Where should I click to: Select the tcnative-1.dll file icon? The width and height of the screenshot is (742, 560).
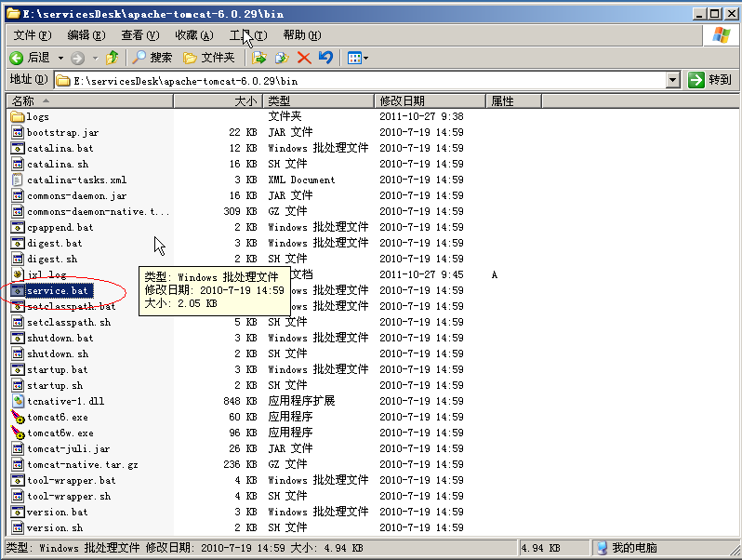tap(18, 401)
